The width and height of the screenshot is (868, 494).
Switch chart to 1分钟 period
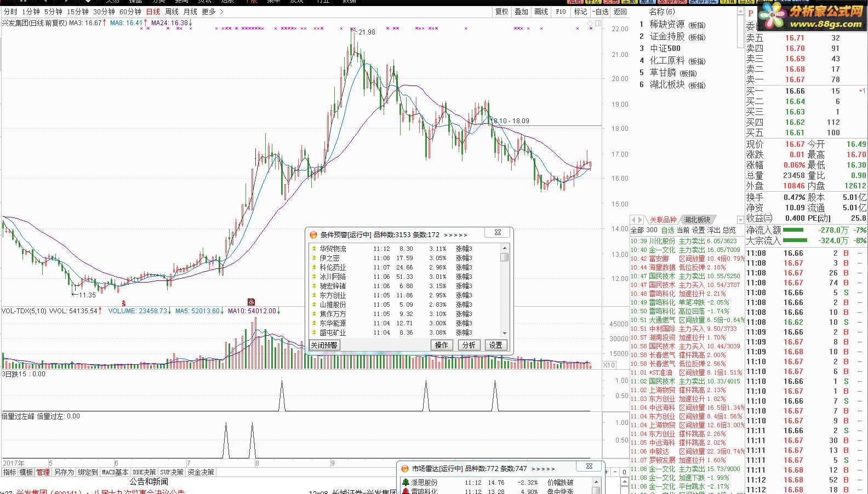pos(31,12)
